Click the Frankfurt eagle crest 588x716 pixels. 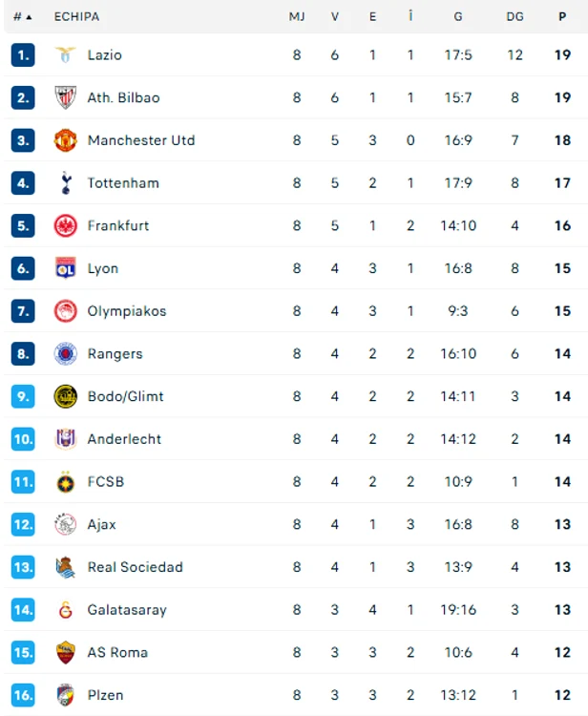[65, 225]
